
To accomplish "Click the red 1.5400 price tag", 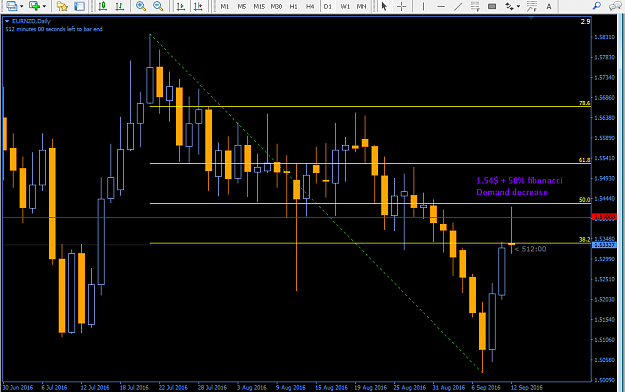I will coord(605,217).
